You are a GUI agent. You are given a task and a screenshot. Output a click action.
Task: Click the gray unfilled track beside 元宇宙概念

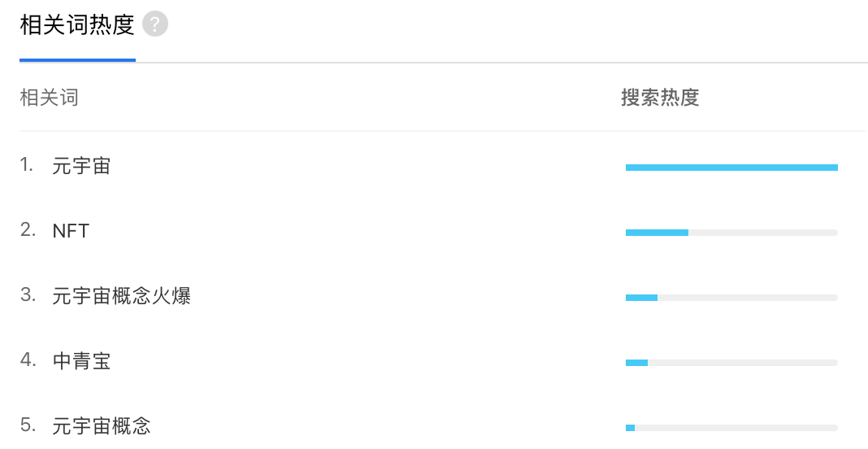pyautogui.click(x=736, y=428)
